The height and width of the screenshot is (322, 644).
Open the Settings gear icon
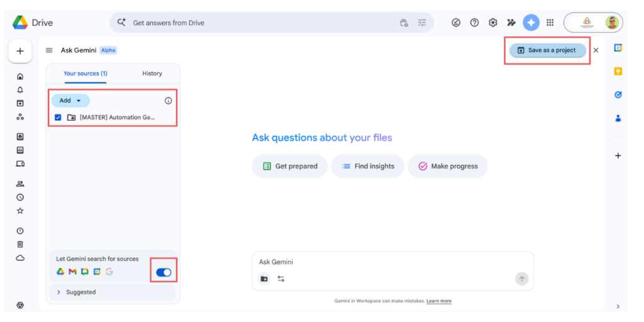(x=493, y=23)
